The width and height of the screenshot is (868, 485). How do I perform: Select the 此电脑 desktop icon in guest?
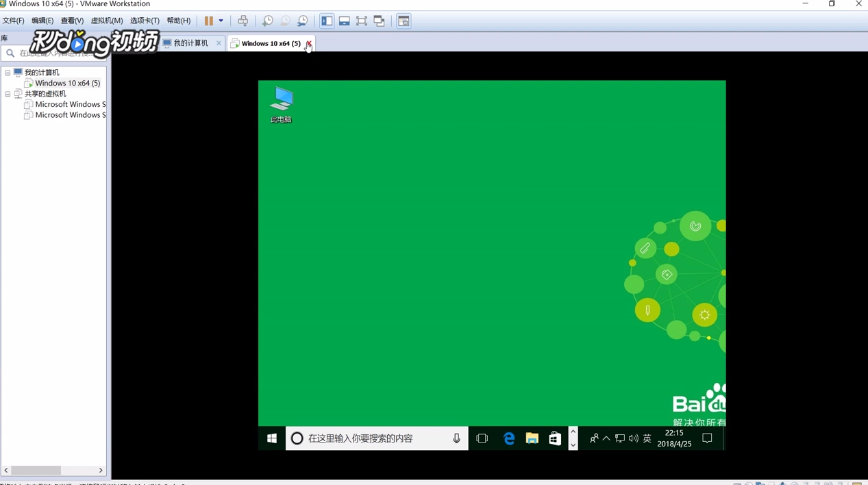(281, 105)
